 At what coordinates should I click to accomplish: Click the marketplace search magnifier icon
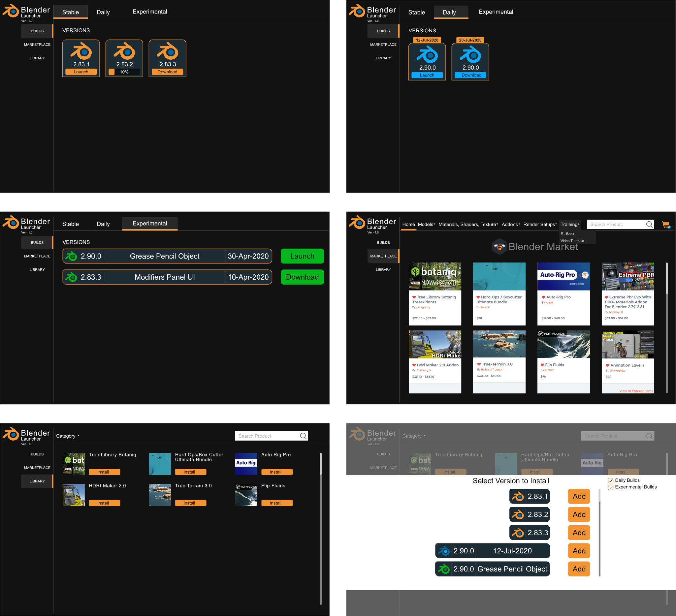649,225
